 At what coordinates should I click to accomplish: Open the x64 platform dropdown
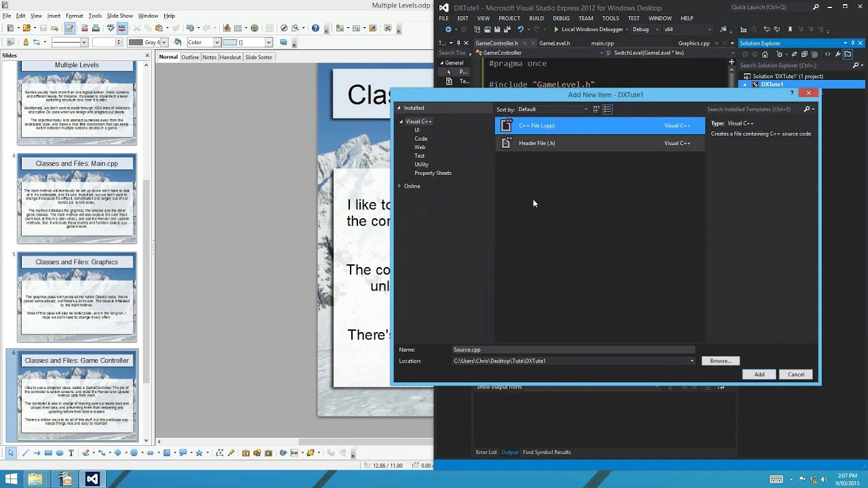coord(688,30)
